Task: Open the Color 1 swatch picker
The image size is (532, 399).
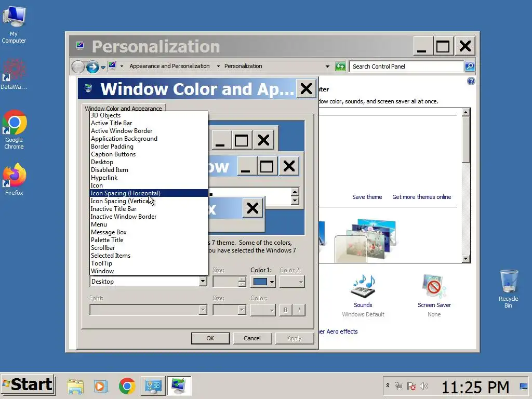Action: pyautogui.click(x=263, y=282)
